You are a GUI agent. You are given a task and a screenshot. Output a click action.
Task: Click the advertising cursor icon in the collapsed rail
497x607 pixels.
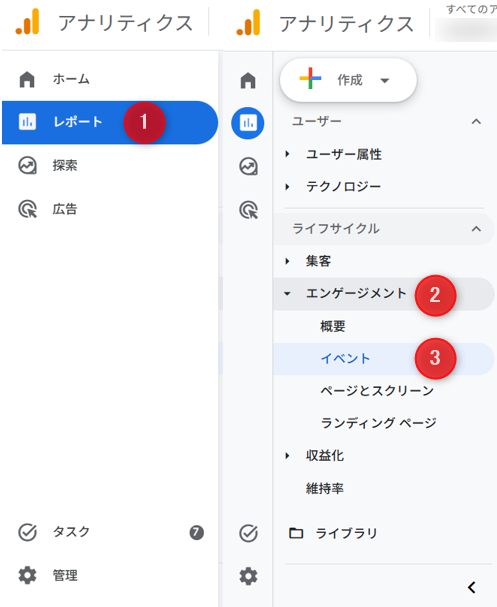coord(248,210)
